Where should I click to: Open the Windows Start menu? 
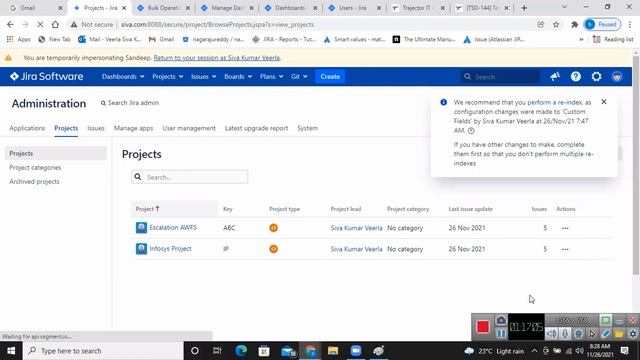click(11, 351)
